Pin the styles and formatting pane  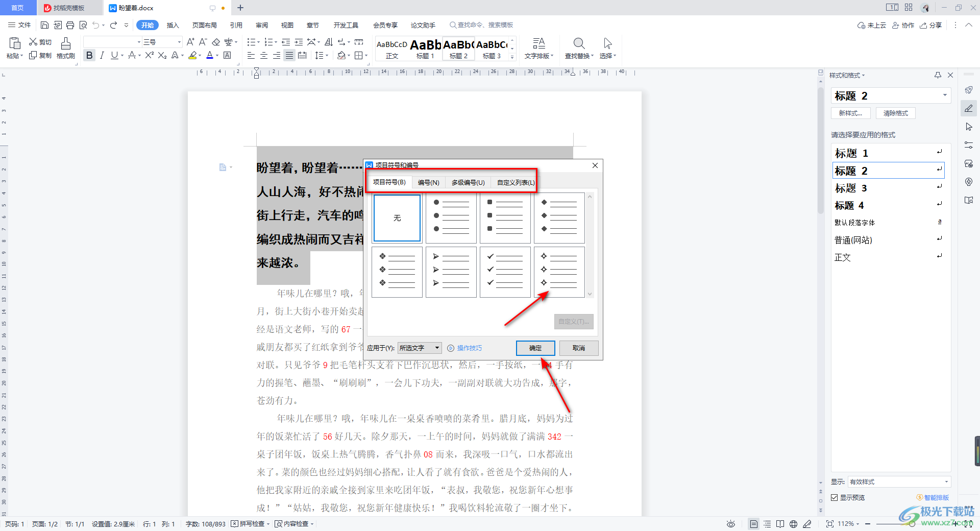[938, 75]
